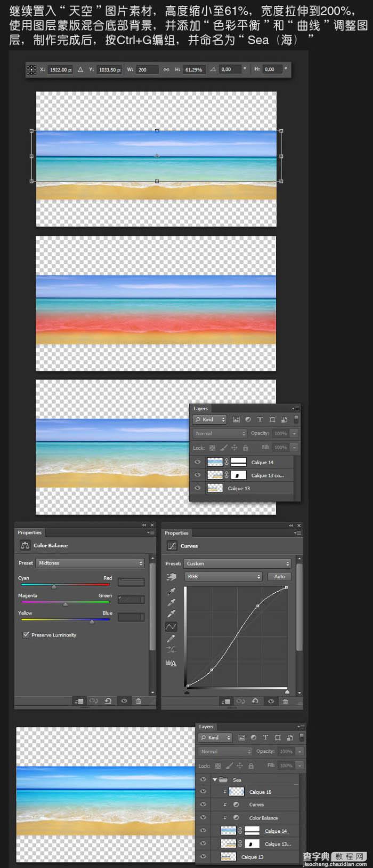The width and height of the screenshot is (373, 868).
Task: Hide Calque 13 co... layer in the upper Layers panel
Action: [198, 475]
